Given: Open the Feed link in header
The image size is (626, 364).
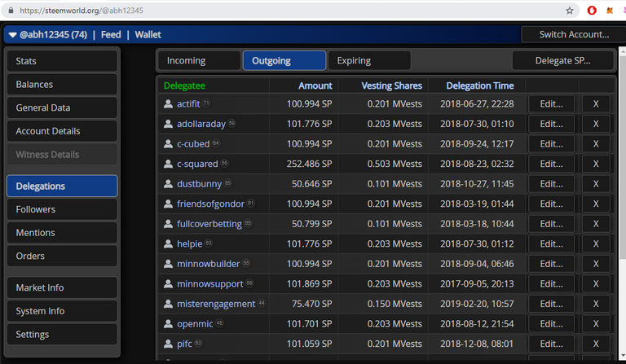Looking at the screenshot, I should [111, 35].
